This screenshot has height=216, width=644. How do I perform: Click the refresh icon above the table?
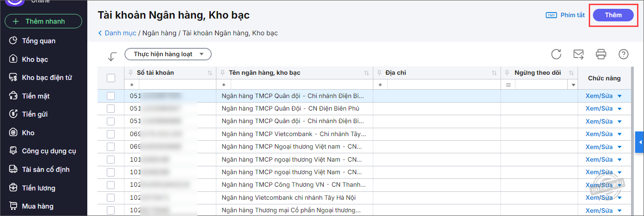(x=556, y=54)
